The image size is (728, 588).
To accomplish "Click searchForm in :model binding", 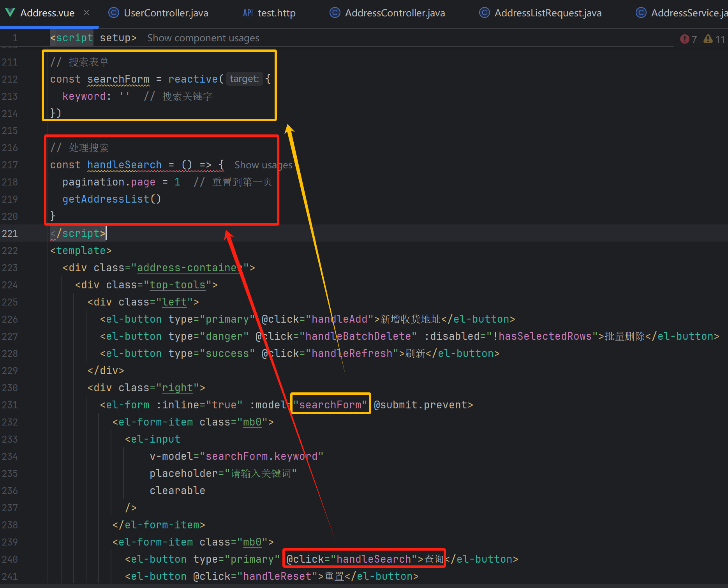I will pyautogui.click(x=330, y=405).
